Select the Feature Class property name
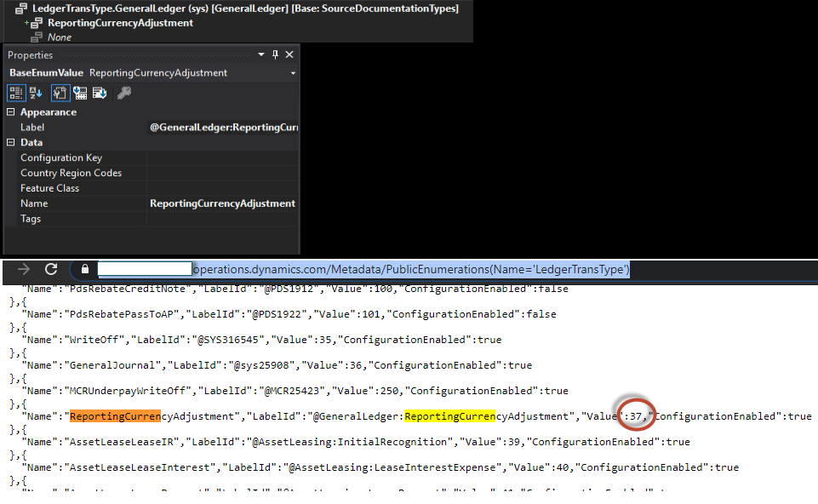The width and height of the screenshot is (818, 504). [50, 188]
